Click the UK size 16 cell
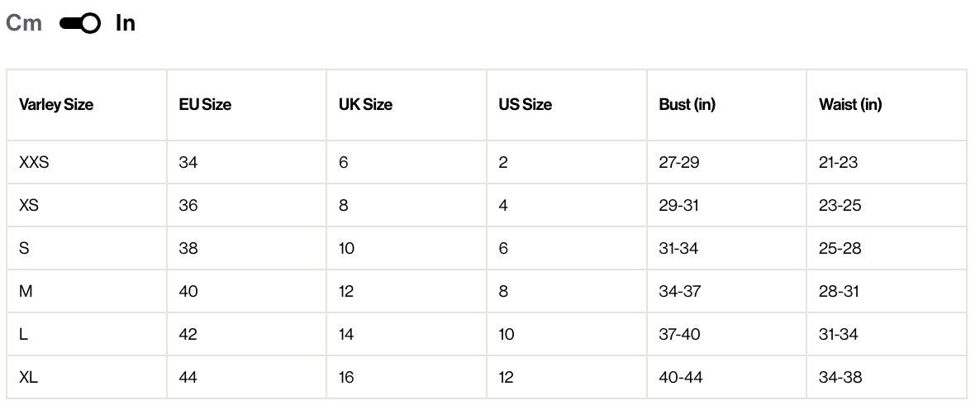Screen dimensions: 980x410 pyautogui.click(x=346, y=378)
